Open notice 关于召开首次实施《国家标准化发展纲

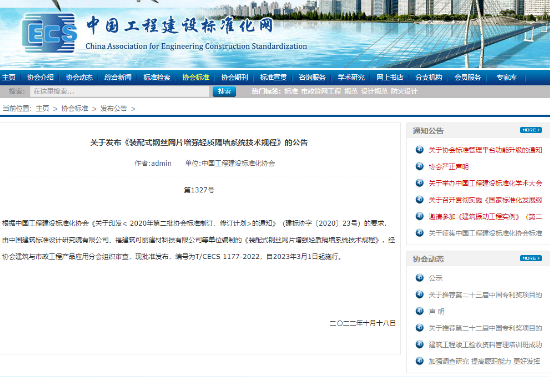(485, 200)
